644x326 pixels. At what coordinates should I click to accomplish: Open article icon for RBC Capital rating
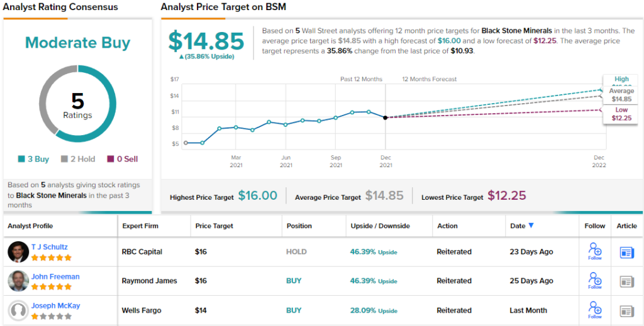pos(626,252)
